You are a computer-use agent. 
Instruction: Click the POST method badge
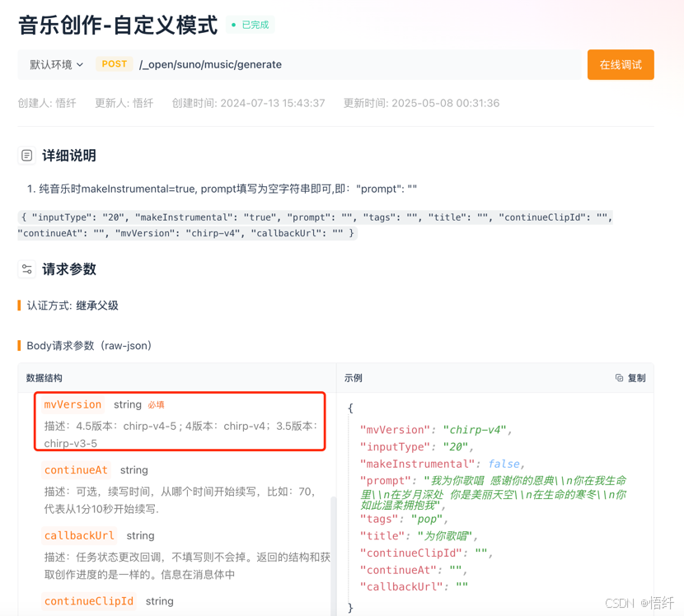coord(115,64)
